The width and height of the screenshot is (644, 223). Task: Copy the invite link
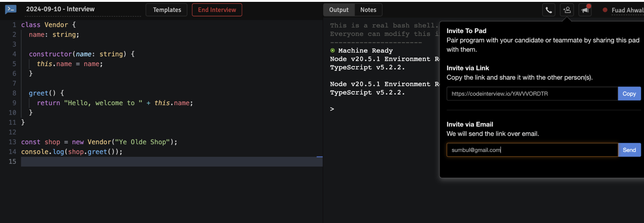[x=629, y=94]
